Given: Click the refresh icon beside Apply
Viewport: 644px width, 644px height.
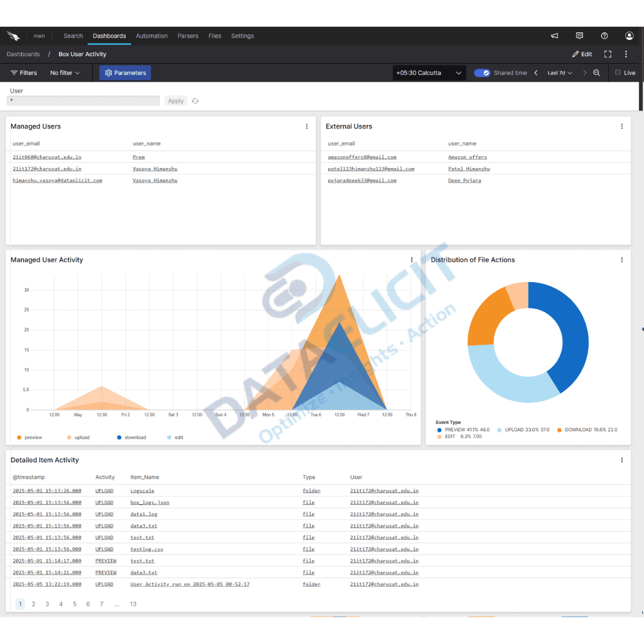Looking at the screenshot, I should click(x=195, y=101).
